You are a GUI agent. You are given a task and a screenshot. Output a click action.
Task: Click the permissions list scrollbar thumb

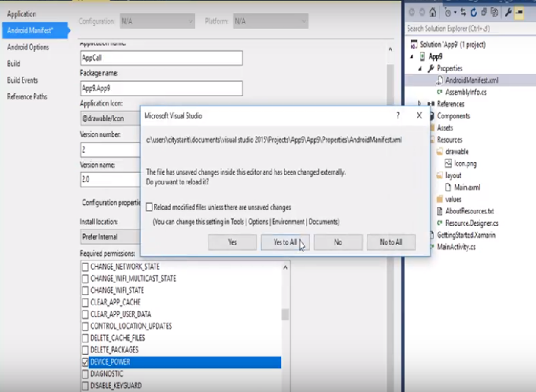(x=285, y=314)
